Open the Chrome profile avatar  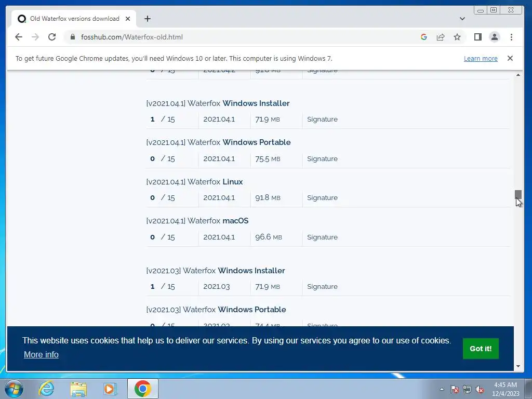495,37
